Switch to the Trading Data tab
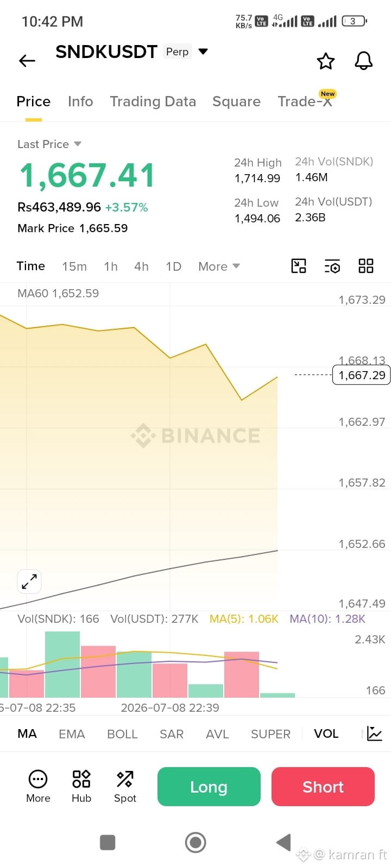 tap(153, 101)
